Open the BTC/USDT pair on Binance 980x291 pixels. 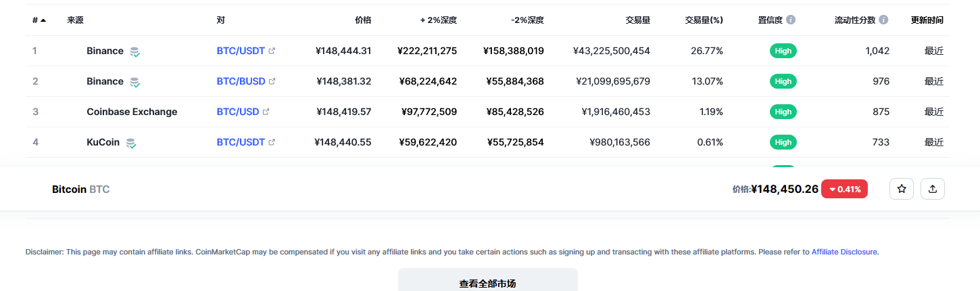coord(241,51)
